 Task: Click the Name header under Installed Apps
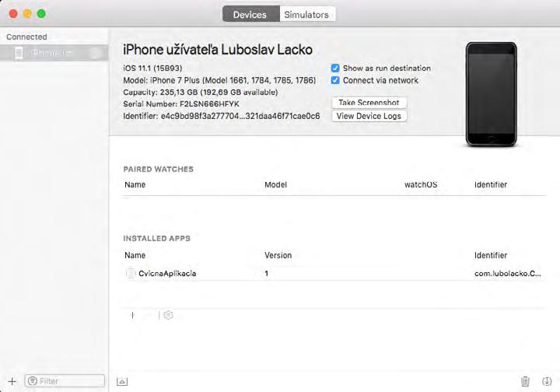135,256
